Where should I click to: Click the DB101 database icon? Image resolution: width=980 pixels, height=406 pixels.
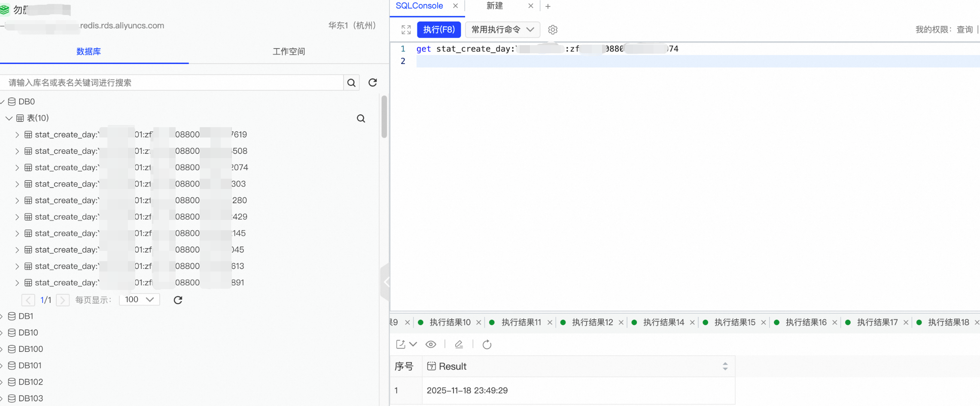[x=12, y=366]
